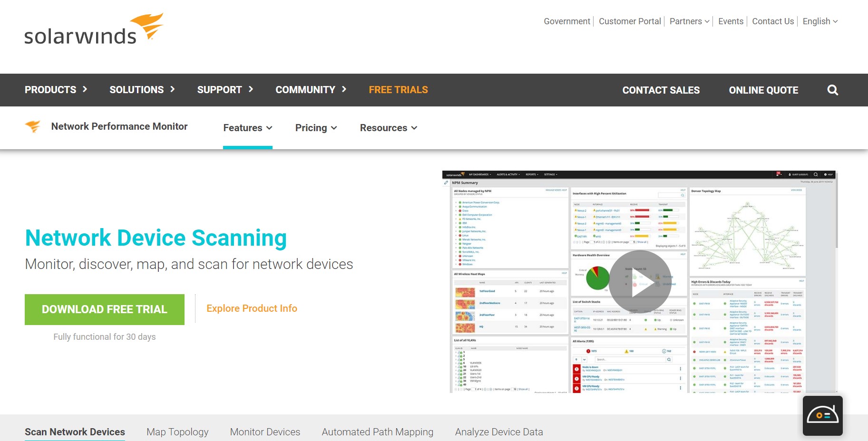Open the ONLINE QUOTE link
The width and height of the screenshot is (868, 441).
click(x=763, y=90)
